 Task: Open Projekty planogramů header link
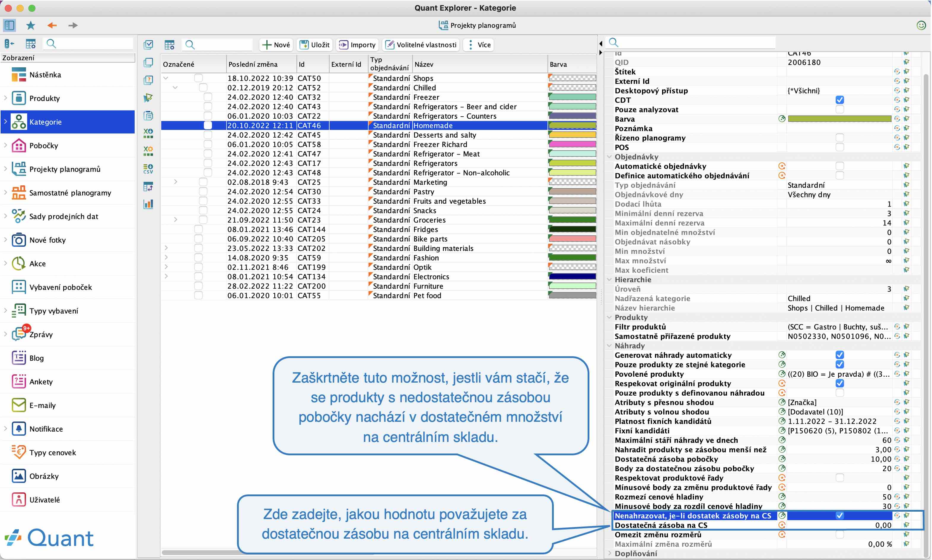(x=477, y=25)
